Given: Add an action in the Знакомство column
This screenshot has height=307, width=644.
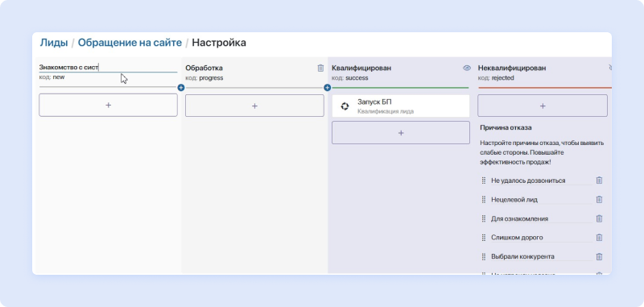Looking at the screenshot, I should 108,106.
